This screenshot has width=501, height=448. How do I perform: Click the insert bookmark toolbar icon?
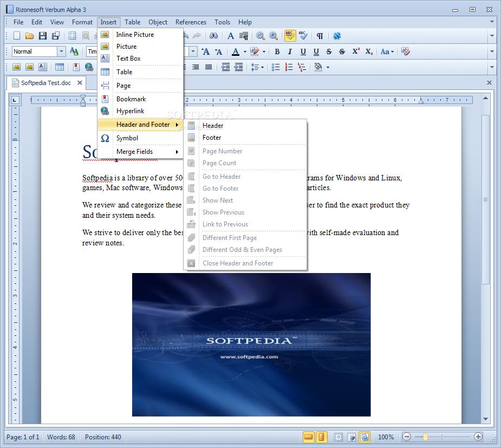76,67
